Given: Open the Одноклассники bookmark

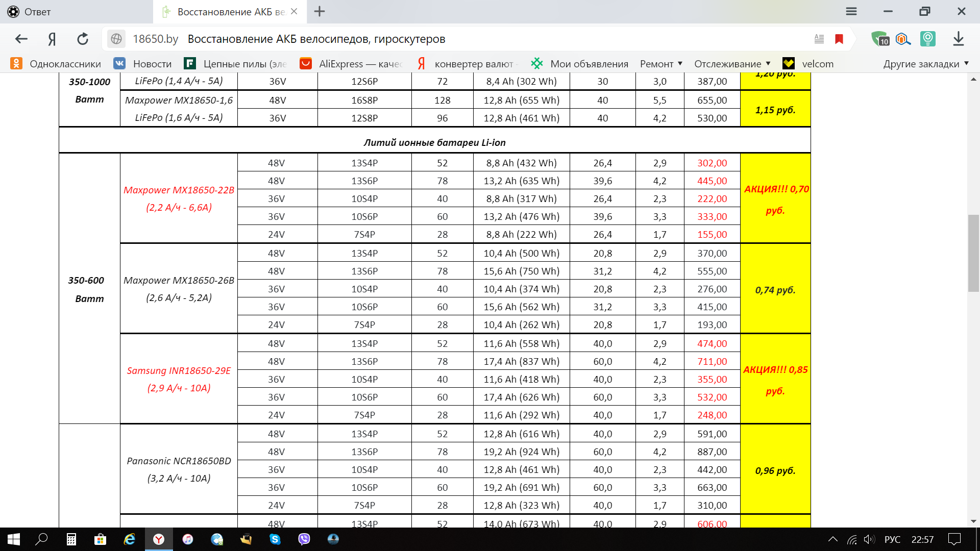Looking at the screenshot, I should tap(56, 64).
